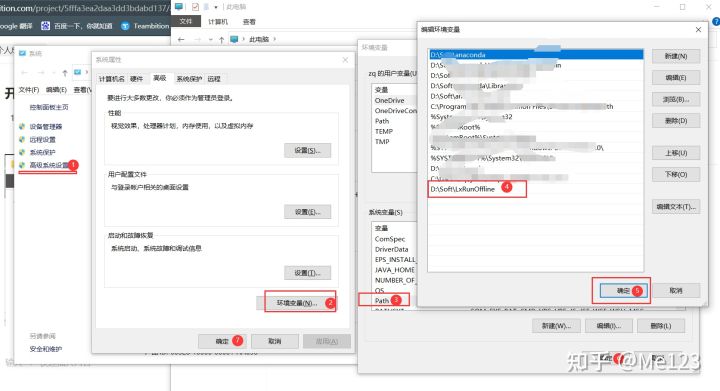Click 删除(D) button in path editor
The image size is (720, 391).
tap(676, 121)
